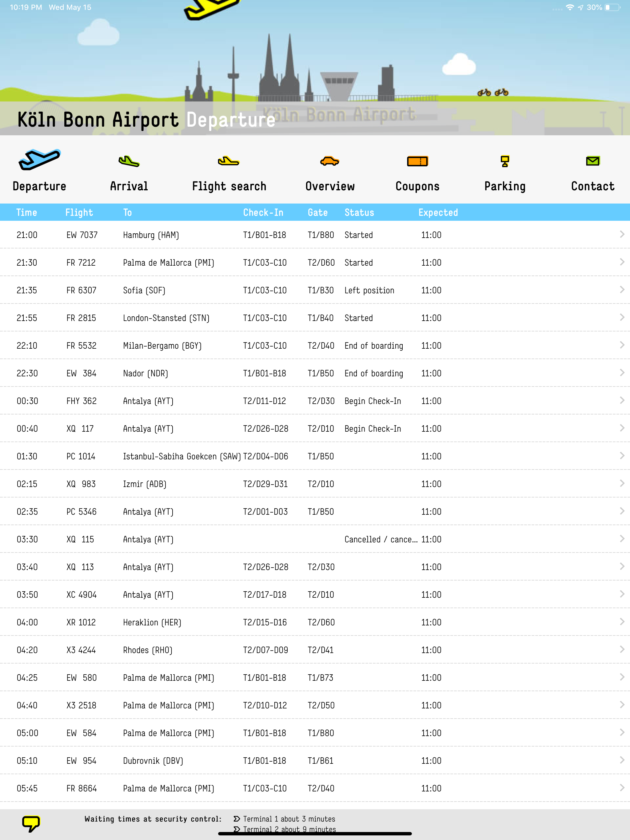Open the Dubrovnik (DBV) flight row

pyautogui.click(x=315, y=761)
